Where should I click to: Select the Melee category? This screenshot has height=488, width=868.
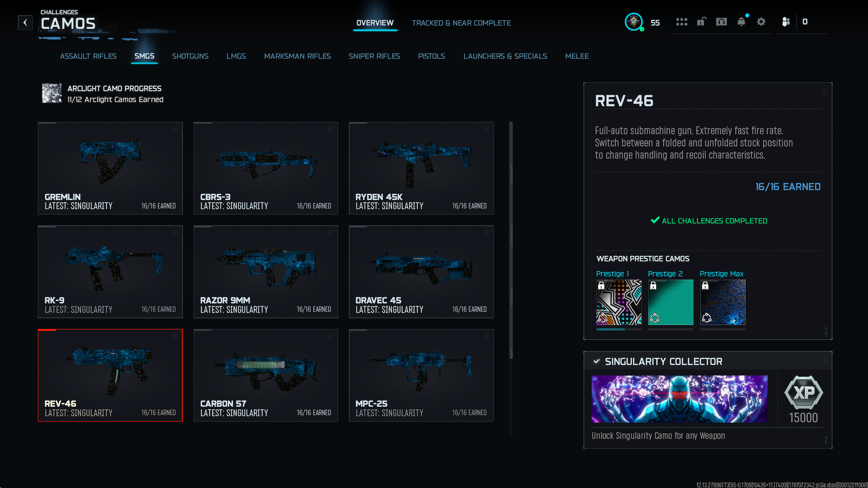click(577, 56)
